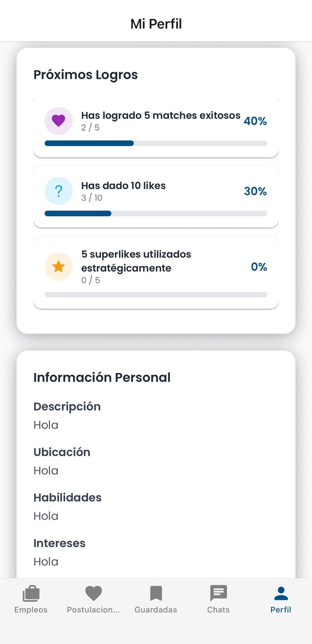This screenshot has height=644, width=312.
Task: Open the Guardadas bookmark icon
Action: tap(156, 593)
